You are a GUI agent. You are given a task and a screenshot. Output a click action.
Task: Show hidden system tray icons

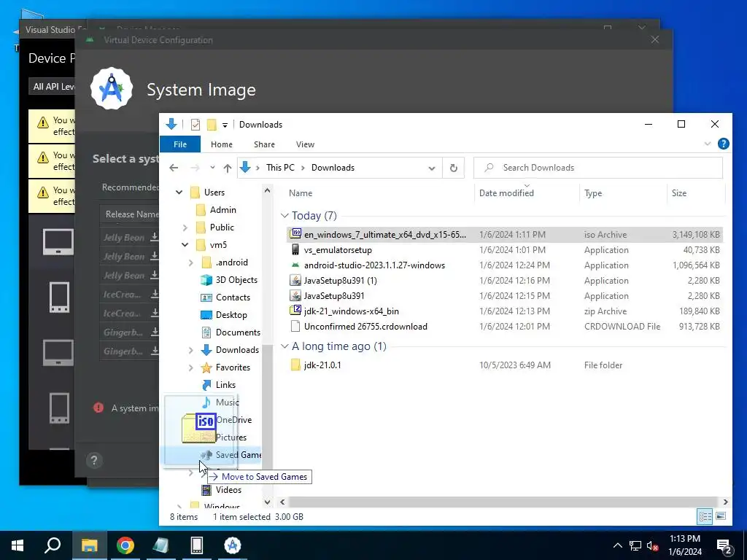tap(617, 545)
